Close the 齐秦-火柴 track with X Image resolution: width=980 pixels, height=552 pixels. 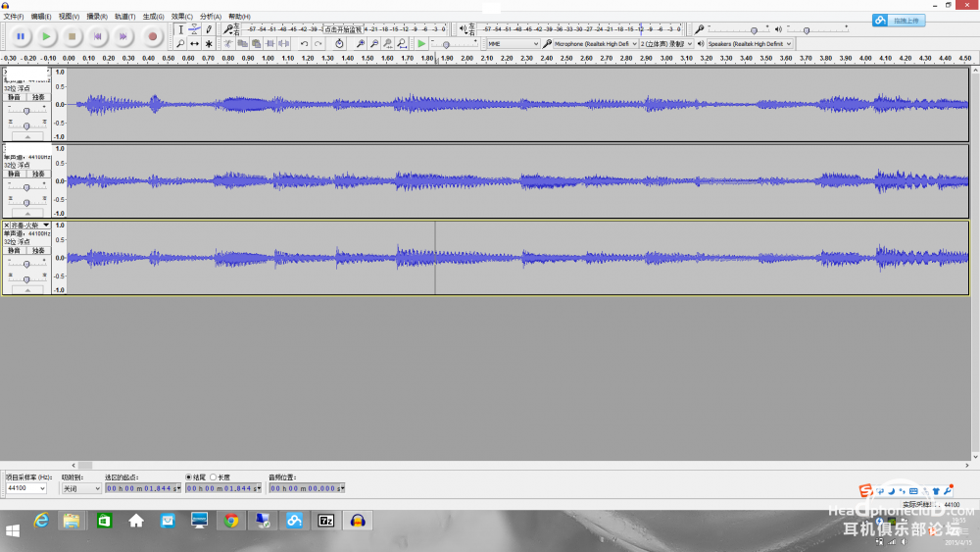(6, 226)
